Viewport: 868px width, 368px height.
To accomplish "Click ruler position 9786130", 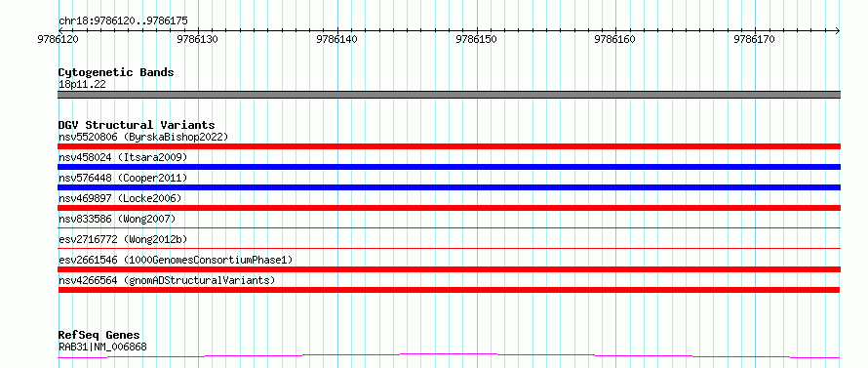I will tap(198, 39).
